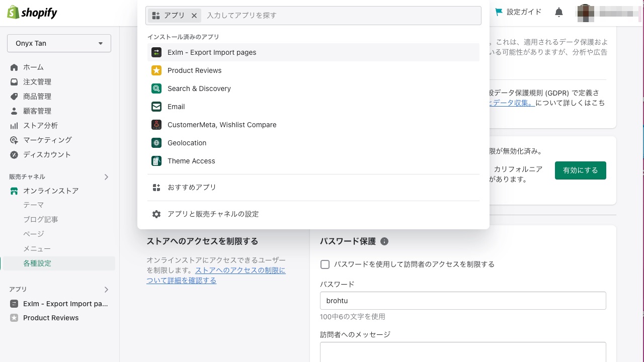The height and width of the screenshot is (362, 644).
Task: Click the marketing target icon in sidebar
Action: [14, 140]
